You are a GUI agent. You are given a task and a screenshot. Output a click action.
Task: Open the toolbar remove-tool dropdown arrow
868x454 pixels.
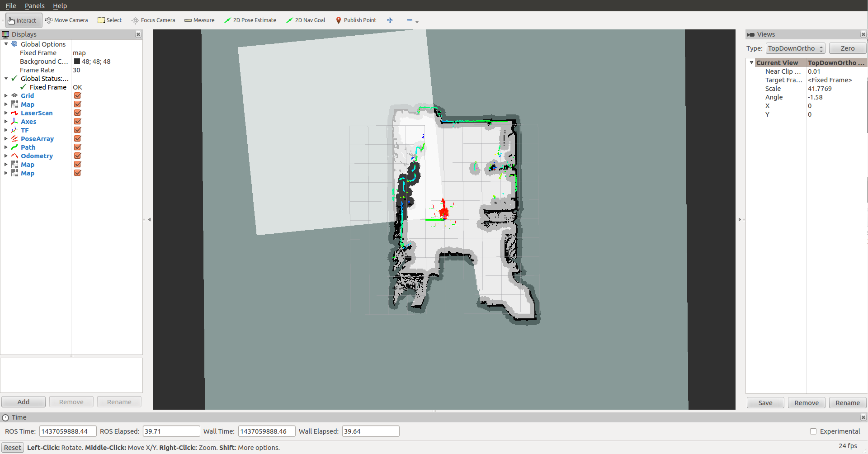click(x=417, y=21)
